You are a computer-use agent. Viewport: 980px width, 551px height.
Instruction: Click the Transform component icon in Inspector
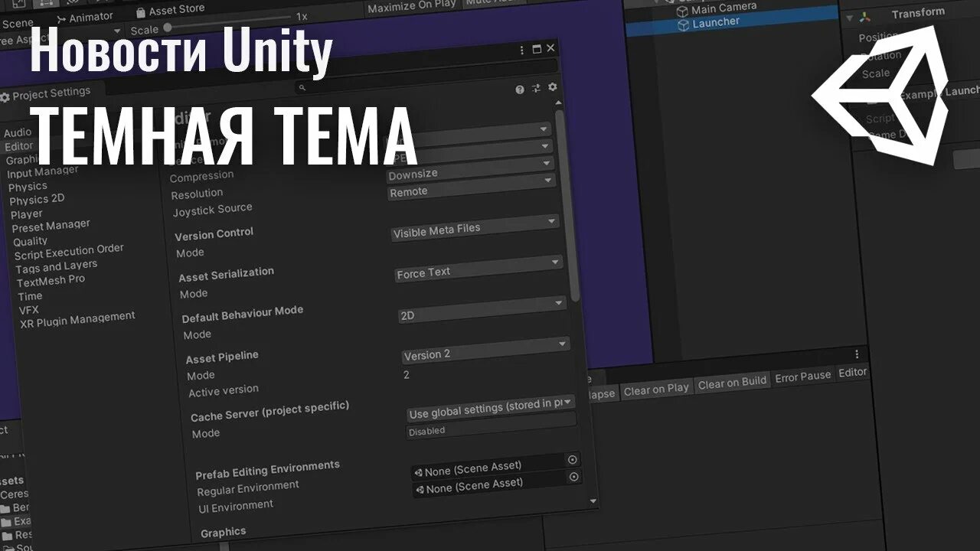(x=864, y=17)
